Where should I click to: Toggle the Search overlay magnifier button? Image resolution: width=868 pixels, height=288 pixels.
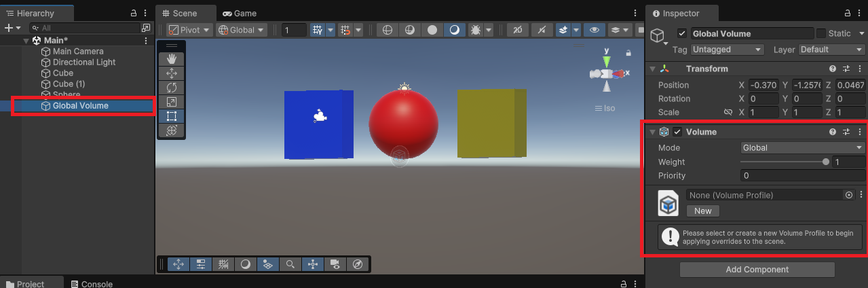point(290,264)
